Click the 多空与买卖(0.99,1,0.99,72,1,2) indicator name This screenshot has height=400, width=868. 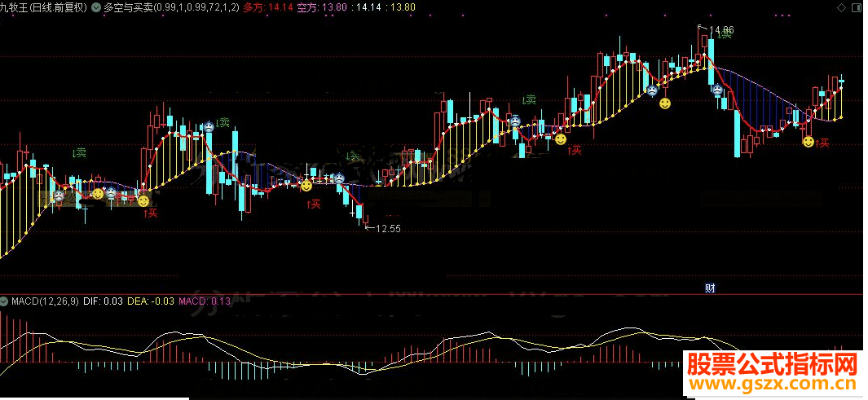172,8
